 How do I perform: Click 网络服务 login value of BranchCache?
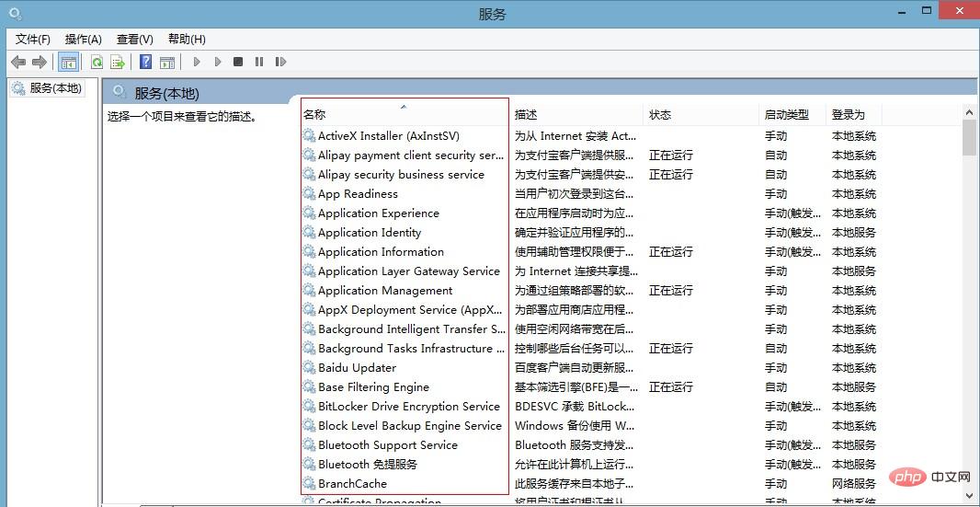pos(854,484)
